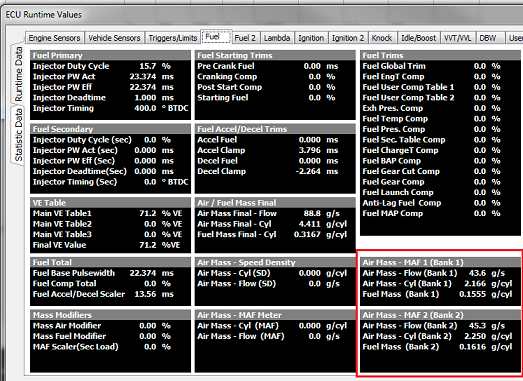This screenshot has width=523, height=381.
Task: Click the Injector Duty Cycle (sec) row
Action: 110,140
